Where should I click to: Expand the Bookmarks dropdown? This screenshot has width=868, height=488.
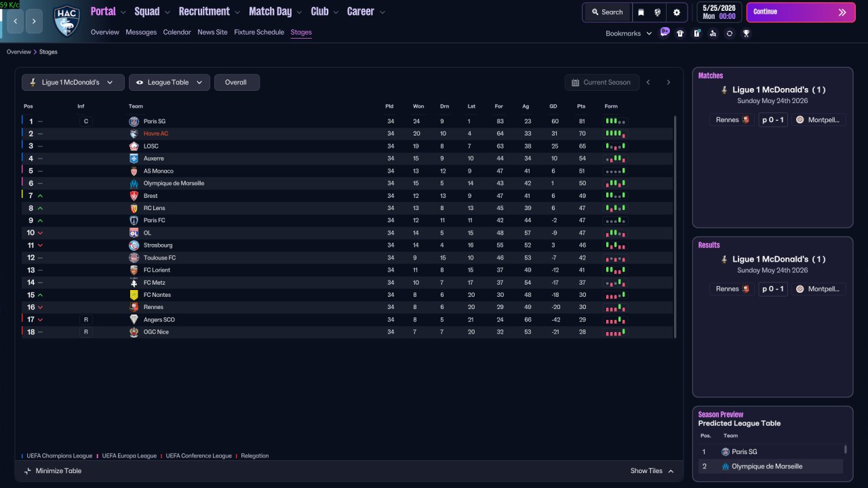click(x=629, y=33)
